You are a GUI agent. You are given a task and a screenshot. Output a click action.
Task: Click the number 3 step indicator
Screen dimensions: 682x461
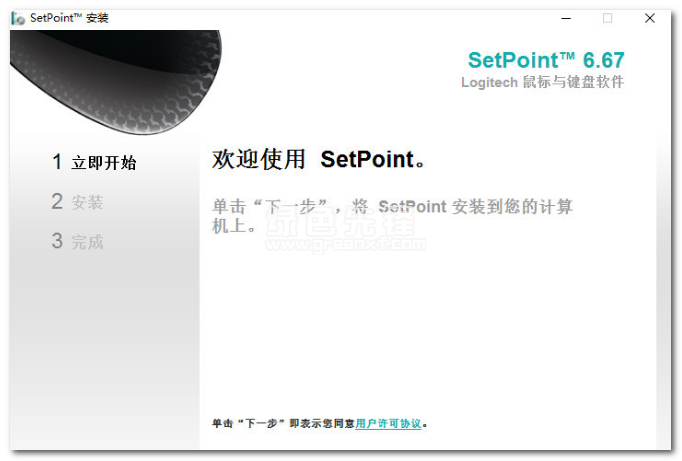coord(57,241)
